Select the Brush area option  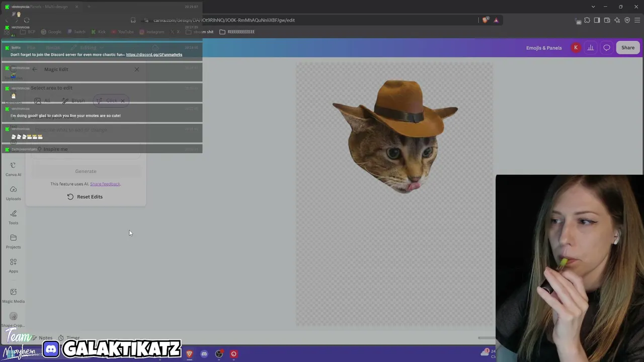73,101
